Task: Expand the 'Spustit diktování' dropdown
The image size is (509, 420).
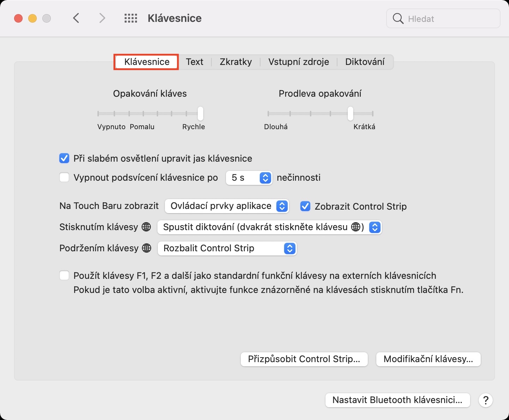Action: (x=270, y=227)
